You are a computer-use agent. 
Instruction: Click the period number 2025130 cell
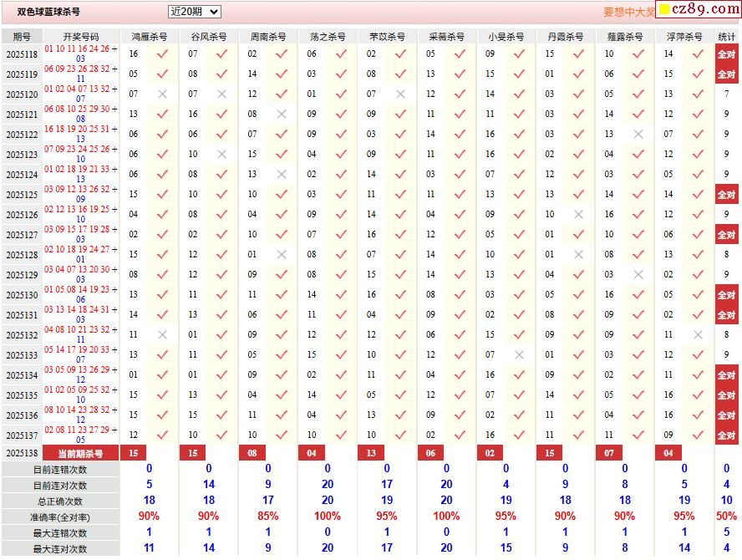[x=22, y=295]
